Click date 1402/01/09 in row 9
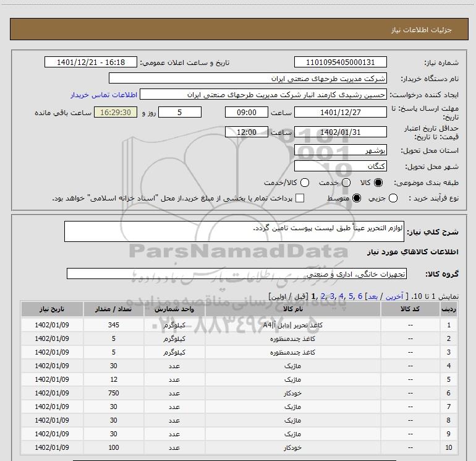This screenshot has width=476, height=461. (x=52, y=434)
